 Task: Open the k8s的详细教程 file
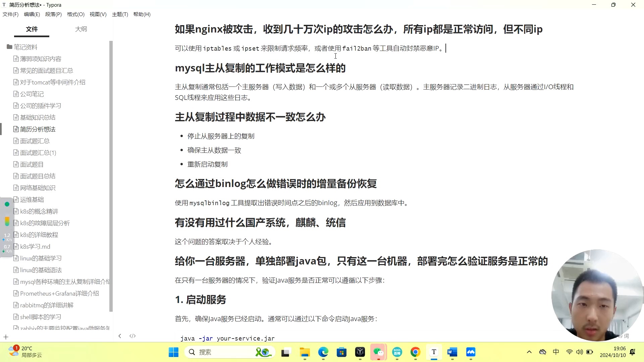(x=36, y=235)
